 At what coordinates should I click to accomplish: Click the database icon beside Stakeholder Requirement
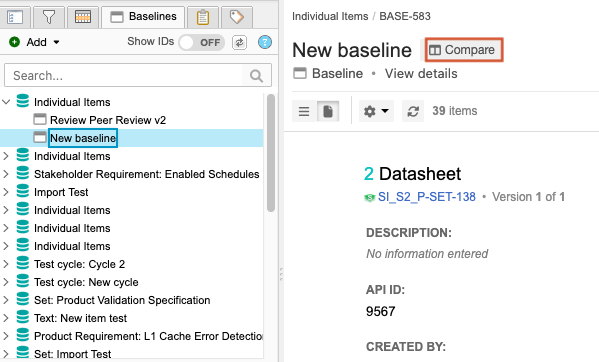[23, 173]
